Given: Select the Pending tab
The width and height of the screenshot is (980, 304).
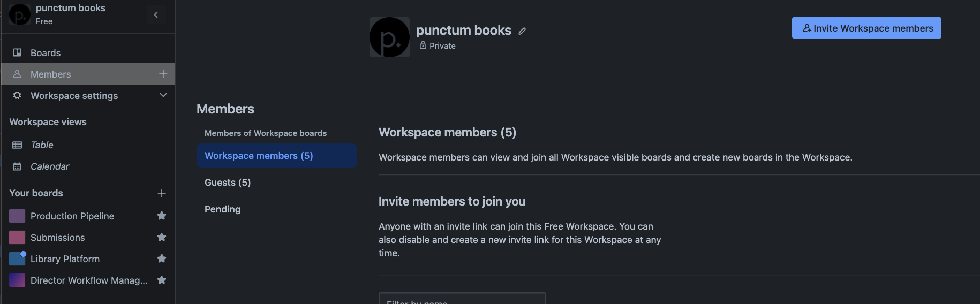Looking at the screenshot, I should [x=222, y=209].
